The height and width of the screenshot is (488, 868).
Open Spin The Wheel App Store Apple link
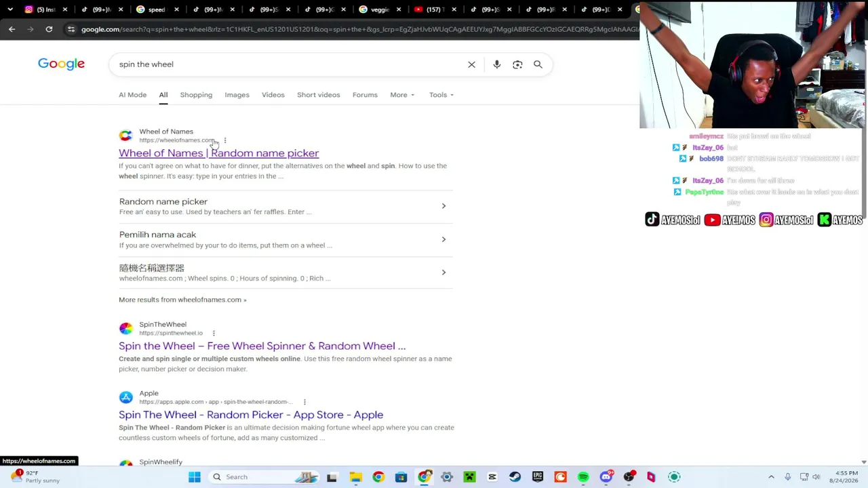click(251, 415)
